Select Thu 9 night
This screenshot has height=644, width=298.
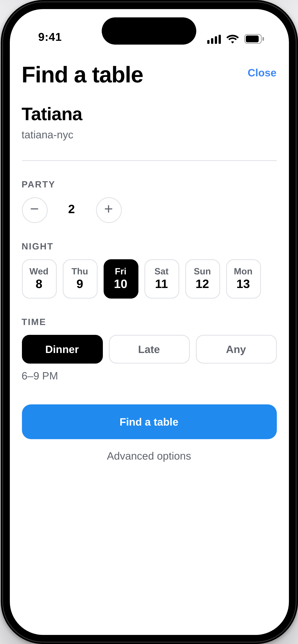click(x=80, y=279)
